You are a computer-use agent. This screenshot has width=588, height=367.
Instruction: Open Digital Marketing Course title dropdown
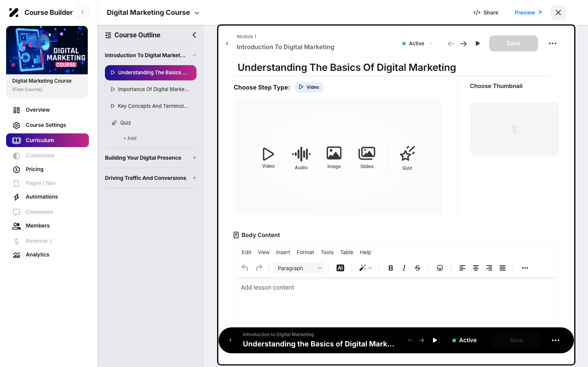(x=197, y=13)
